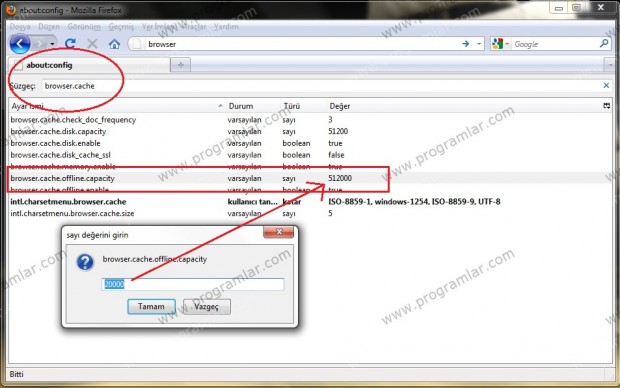Open the Yardım menu
The height and width of the screenshot is (388, 620).
click(226, 26)
